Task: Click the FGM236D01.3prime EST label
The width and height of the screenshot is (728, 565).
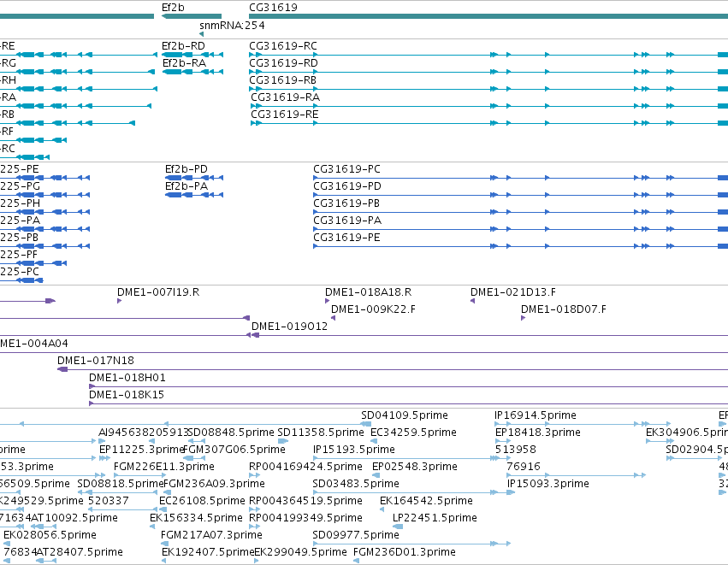Action: coord(405,553)
